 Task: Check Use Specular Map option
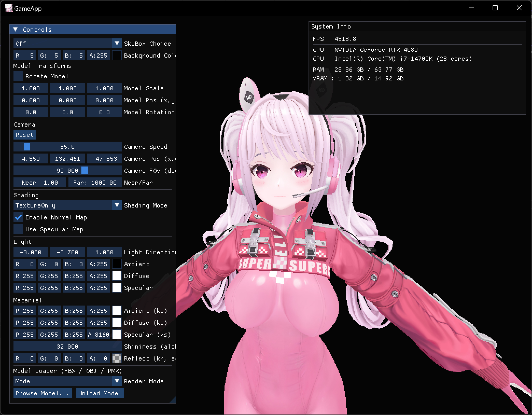[x=18, y=229]
